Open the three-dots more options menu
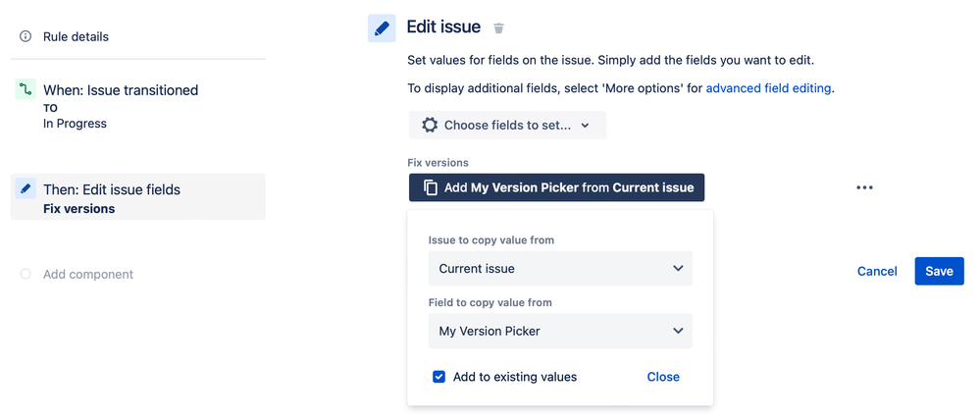The width and height of the screenshot is (980, 419). point(864,187)
